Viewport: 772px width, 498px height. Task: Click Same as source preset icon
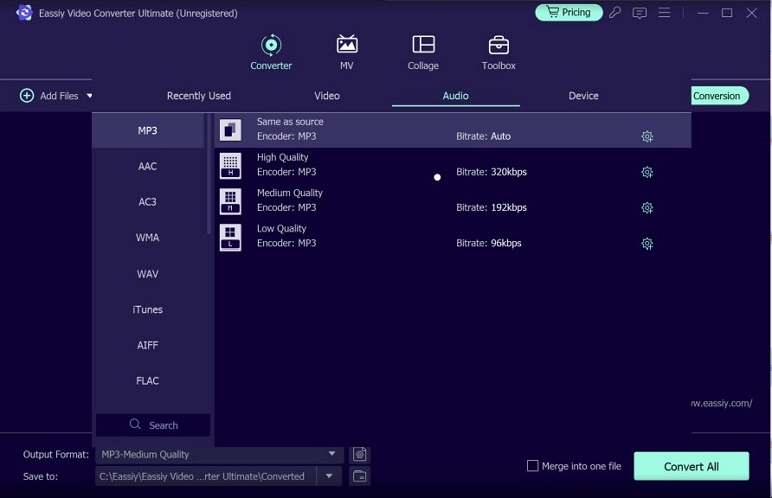tap(230, 130)
